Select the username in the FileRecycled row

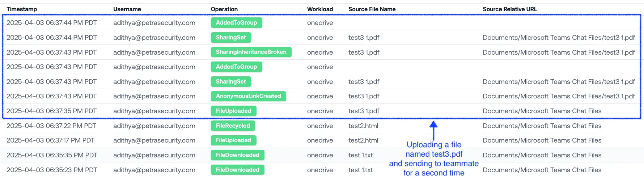(154, 126)
